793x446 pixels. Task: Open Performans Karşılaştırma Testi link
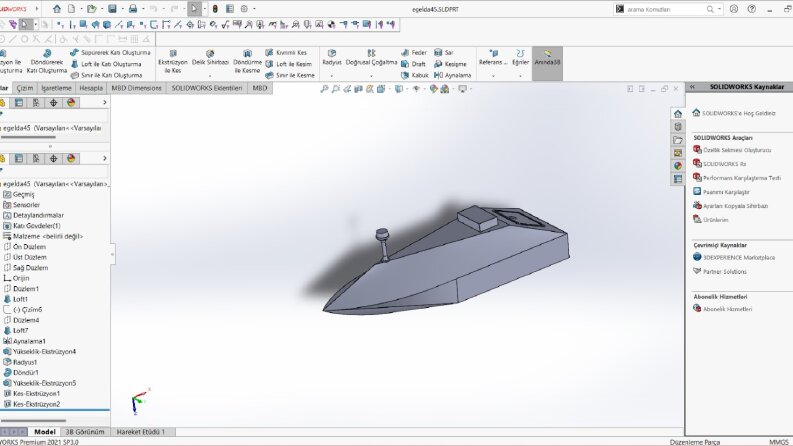tap(742, 178)
